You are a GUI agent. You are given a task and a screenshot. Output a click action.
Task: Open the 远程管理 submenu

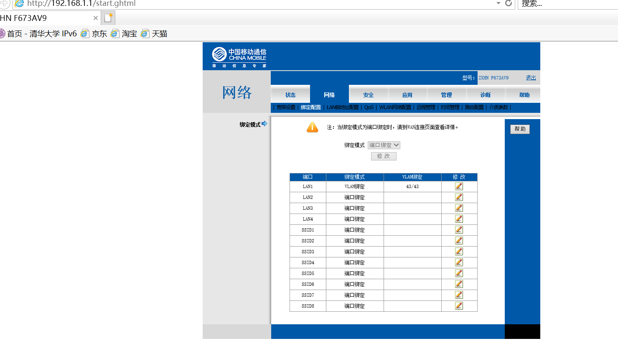point(426,107)
